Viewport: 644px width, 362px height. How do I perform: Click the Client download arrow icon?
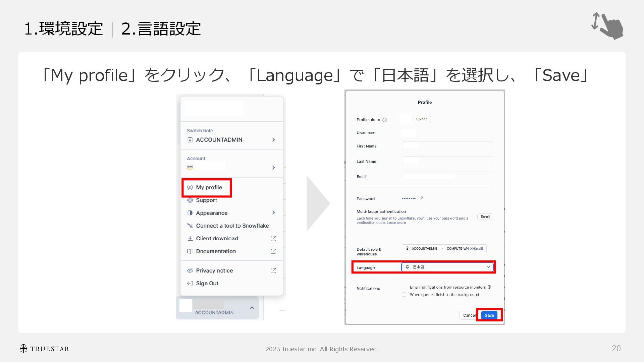[190, 238]
